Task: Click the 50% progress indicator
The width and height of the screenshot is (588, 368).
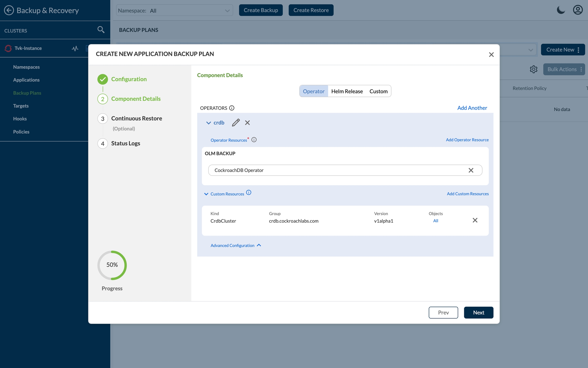Action: tap(112, 265)
